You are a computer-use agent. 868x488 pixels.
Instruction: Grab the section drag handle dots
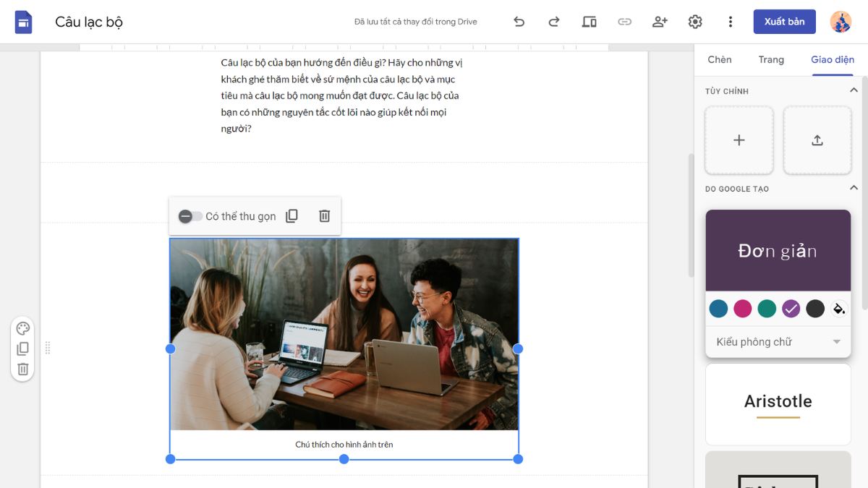point(48,348)
